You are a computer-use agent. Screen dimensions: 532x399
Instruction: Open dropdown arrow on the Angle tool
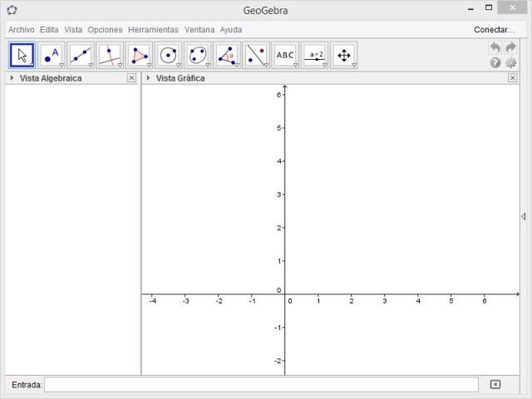pyautogui.click(x=237, y=65)
